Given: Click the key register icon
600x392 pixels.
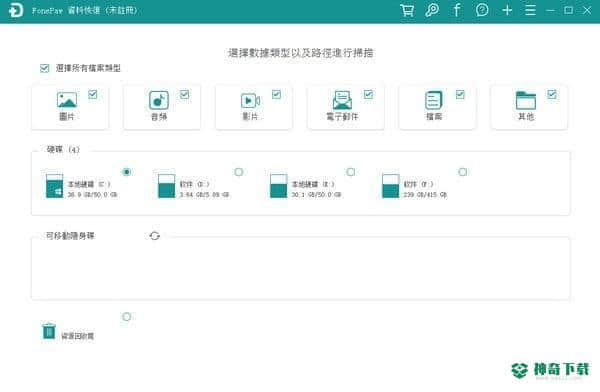Looking at the screenshot, I should [x=432, y=10].
